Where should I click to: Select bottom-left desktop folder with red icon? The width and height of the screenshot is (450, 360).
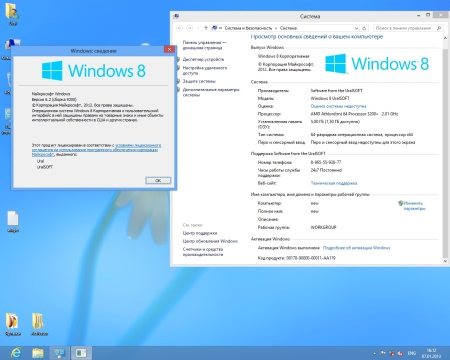click(x=13, y=325)
